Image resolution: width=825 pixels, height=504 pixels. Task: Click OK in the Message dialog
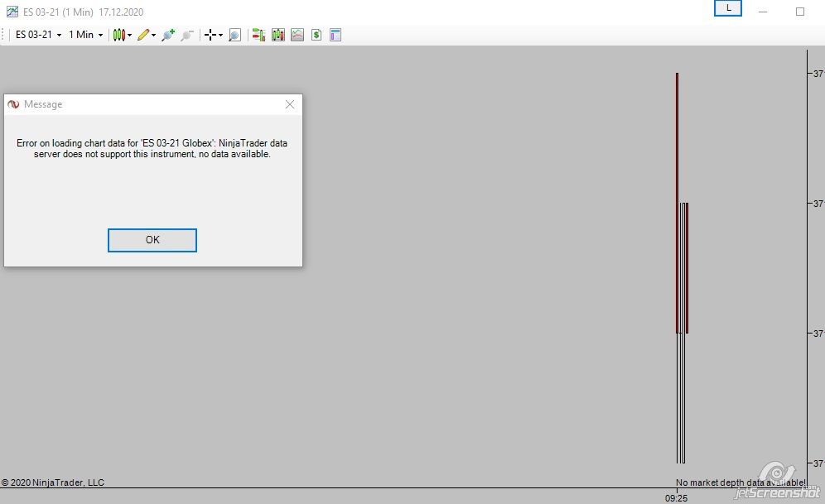coord(152,240)
